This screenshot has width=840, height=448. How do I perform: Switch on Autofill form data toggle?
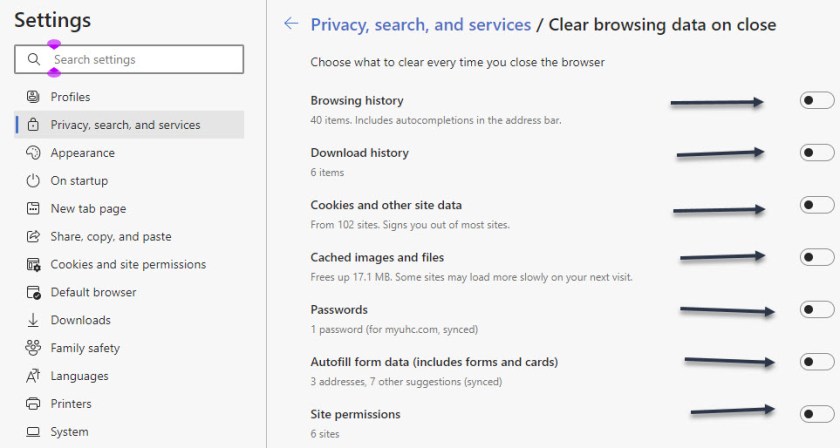(816, 362)
